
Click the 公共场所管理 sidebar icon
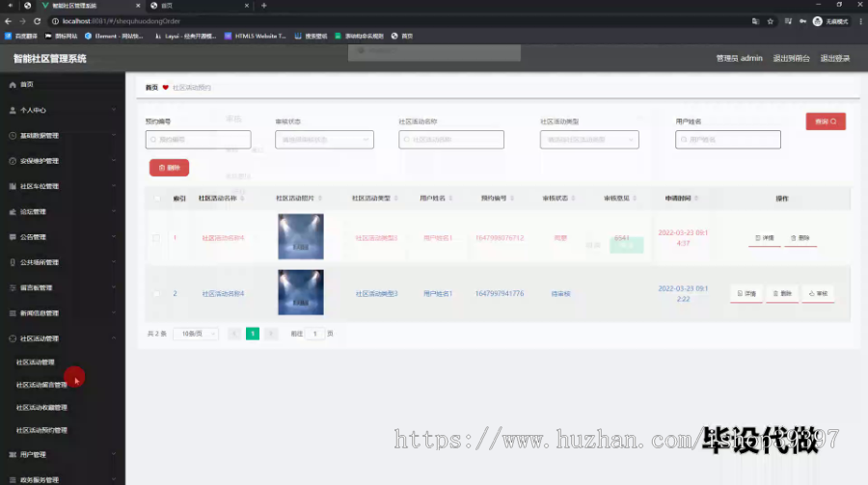13,262
